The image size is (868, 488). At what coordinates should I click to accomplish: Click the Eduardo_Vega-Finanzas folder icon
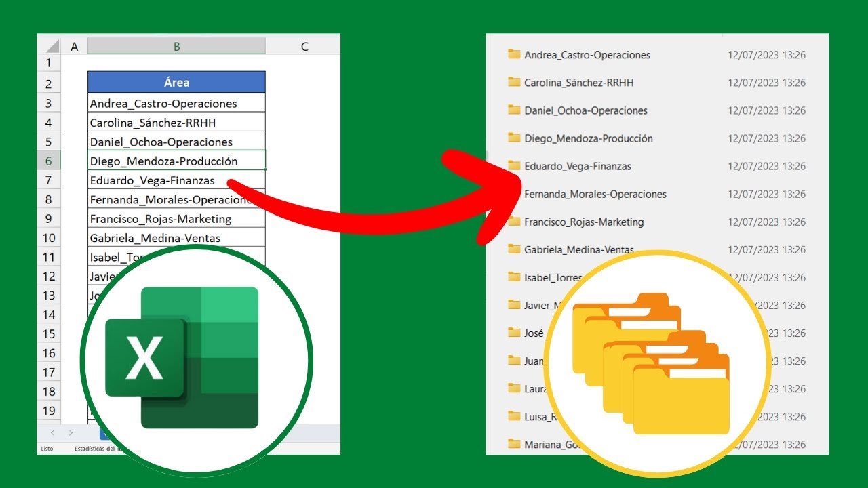(514, 165)
